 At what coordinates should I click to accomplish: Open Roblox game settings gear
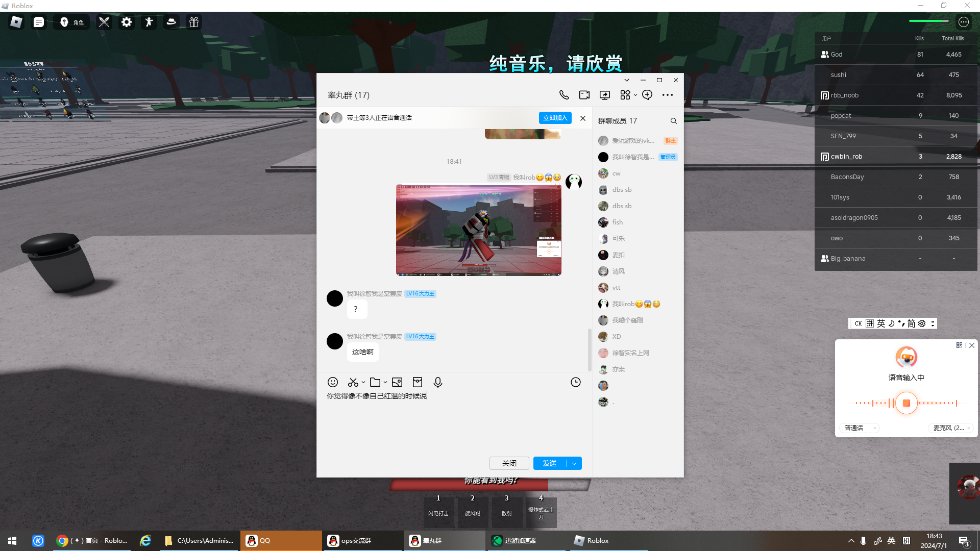[127, 22]
